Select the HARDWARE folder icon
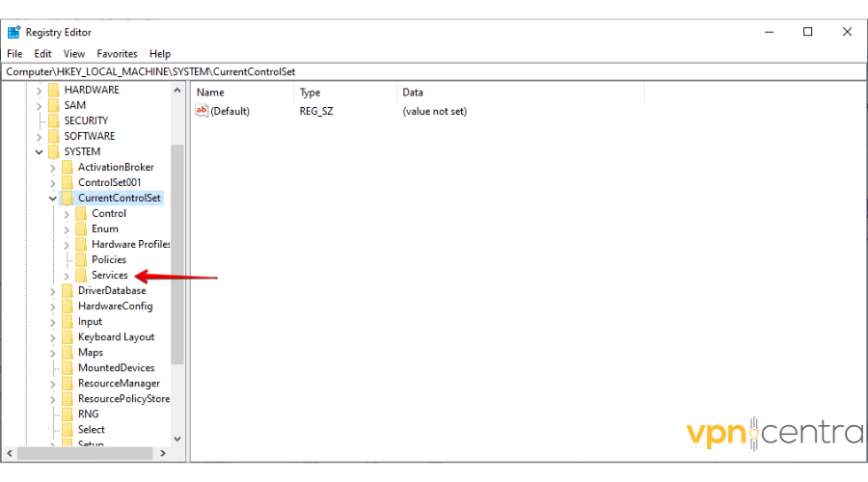 [54, 90]
